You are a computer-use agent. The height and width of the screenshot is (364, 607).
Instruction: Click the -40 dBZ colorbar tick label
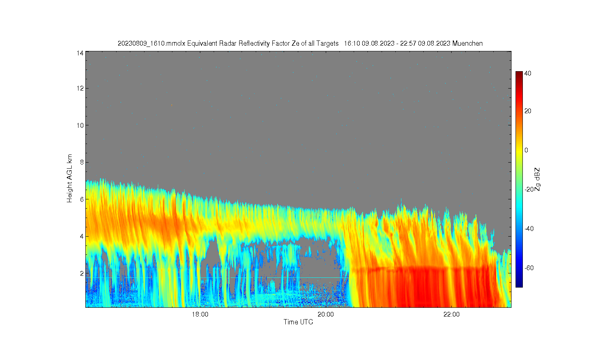[x=529, y=229]
